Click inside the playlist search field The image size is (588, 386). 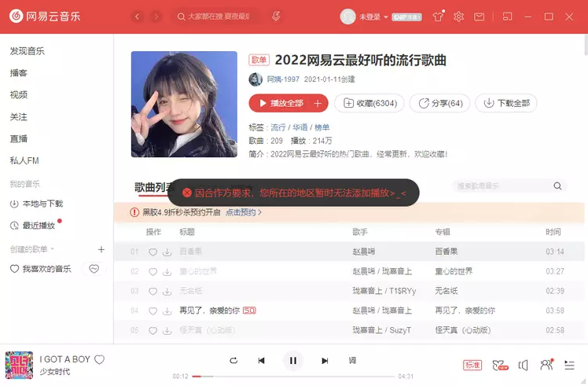pyautogui.click(x=503, y=186)
